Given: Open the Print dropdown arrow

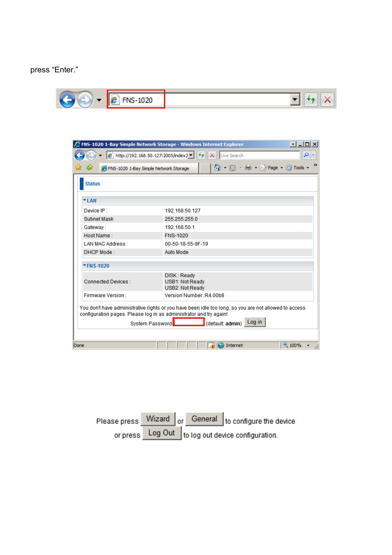Looking at the screenshot, I should [256, 168].
